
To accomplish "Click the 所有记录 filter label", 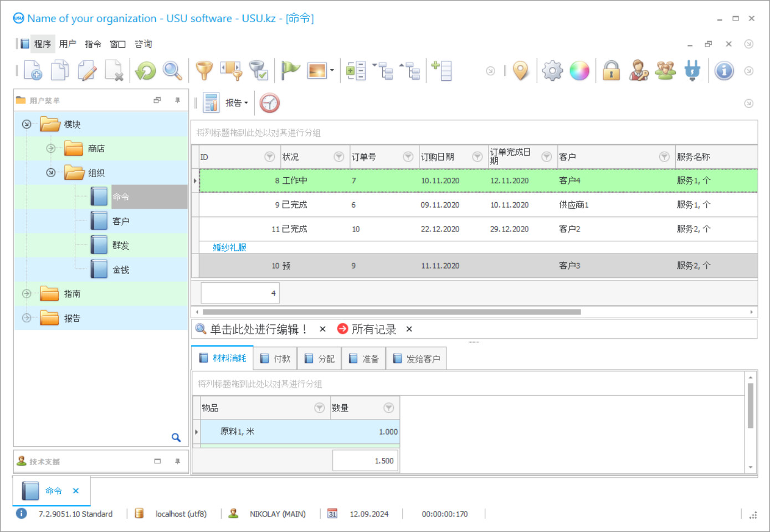I will coord(374,329).
